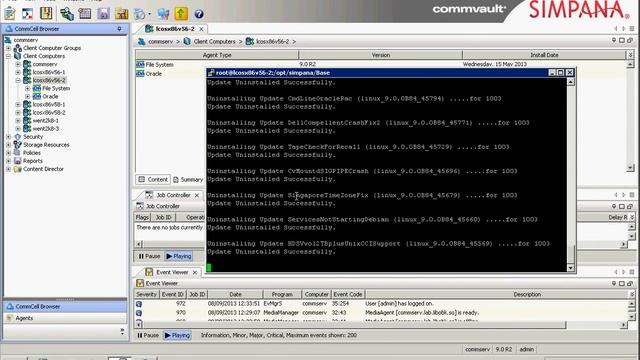Pin the CommCell Browser panel
Viewport: 640px width, 360px height.
coord(120,29)
